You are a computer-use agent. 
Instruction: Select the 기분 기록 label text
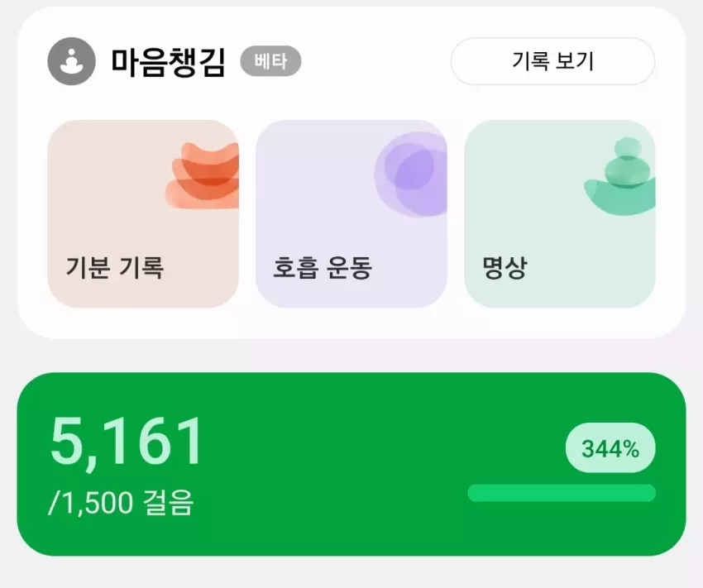(115, 268)
